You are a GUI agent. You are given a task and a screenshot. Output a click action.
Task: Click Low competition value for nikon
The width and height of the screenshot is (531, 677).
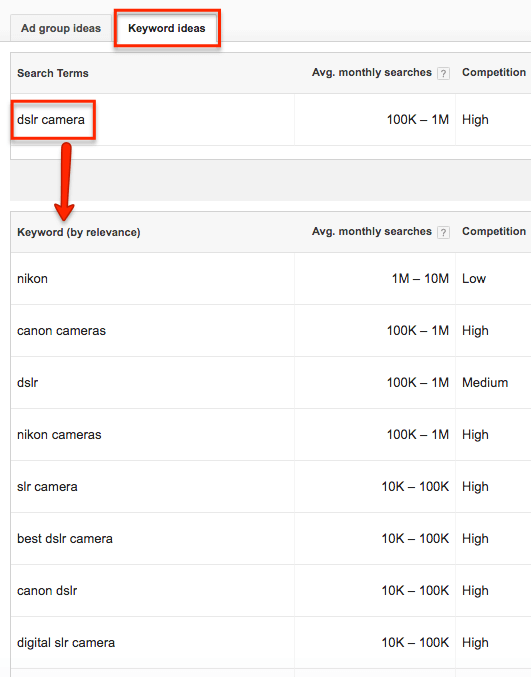(474, 279)
